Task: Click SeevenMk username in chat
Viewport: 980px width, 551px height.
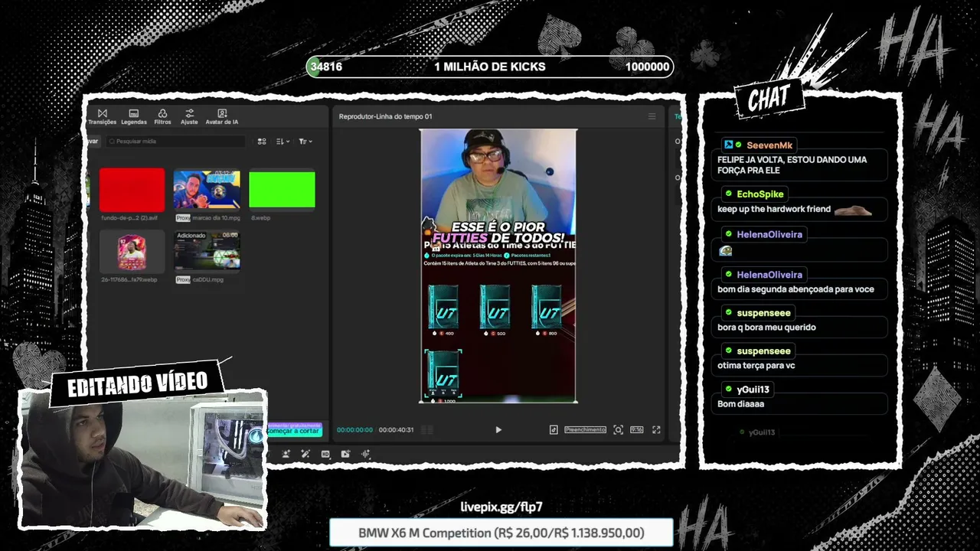Action: point(769,145)
